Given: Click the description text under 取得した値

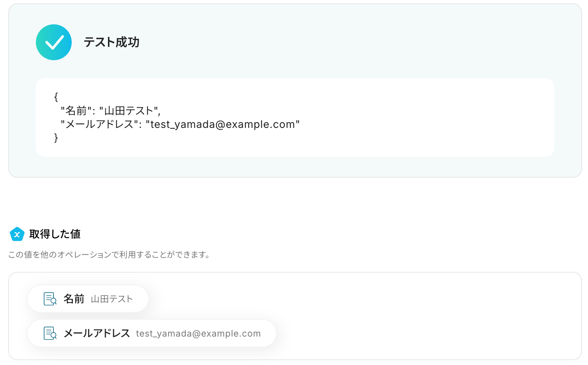Looking at the screenshot, I should [109, 255].
